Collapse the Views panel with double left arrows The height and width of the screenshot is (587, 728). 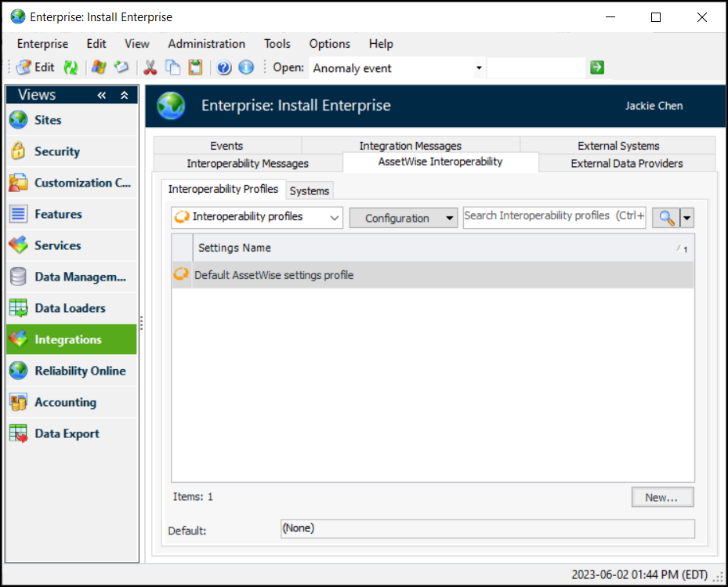[x=102, y=96]
